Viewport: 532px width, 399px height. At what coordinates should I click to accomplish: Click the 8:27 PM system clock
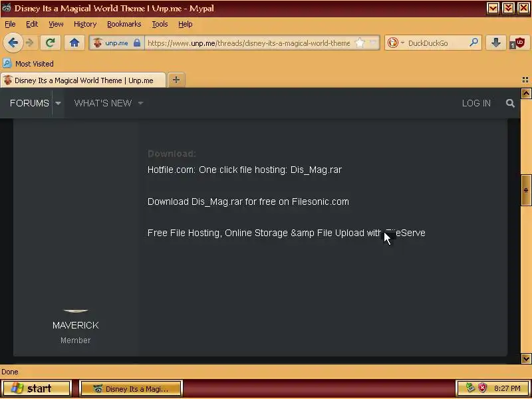point(507,388)
